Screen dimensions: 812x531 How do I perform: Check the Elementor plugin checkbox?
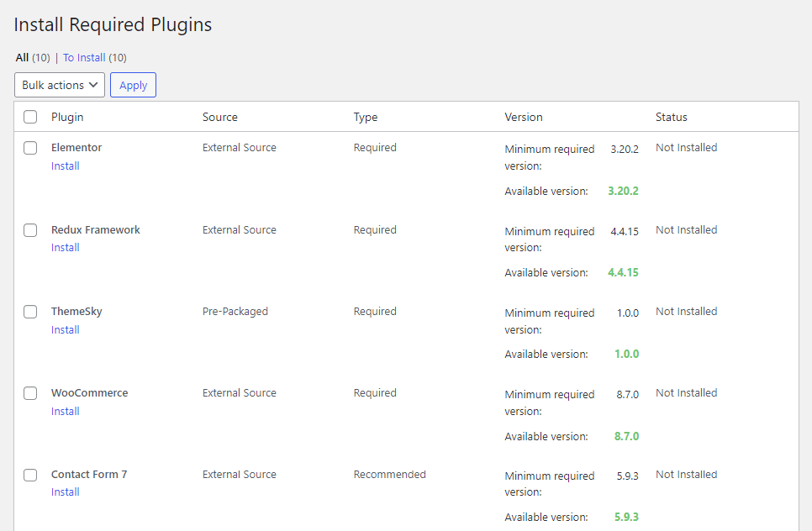click(30, 148)
